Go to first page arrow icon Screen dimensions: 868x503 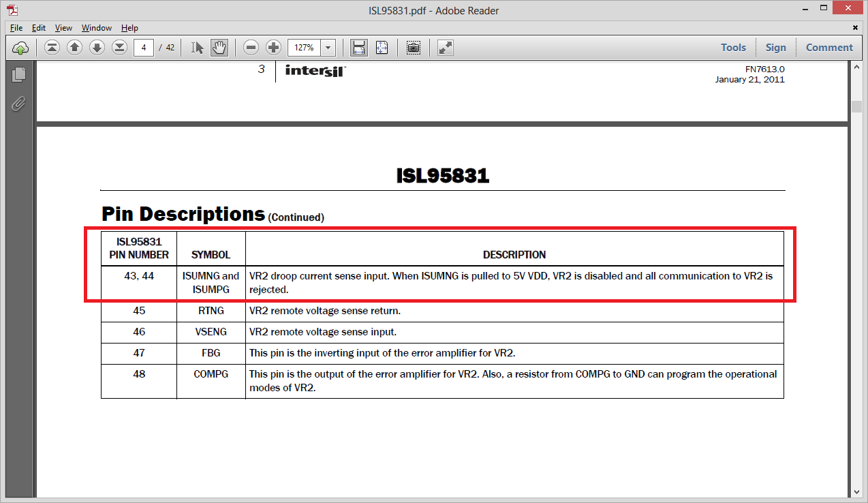pos(52,48)
